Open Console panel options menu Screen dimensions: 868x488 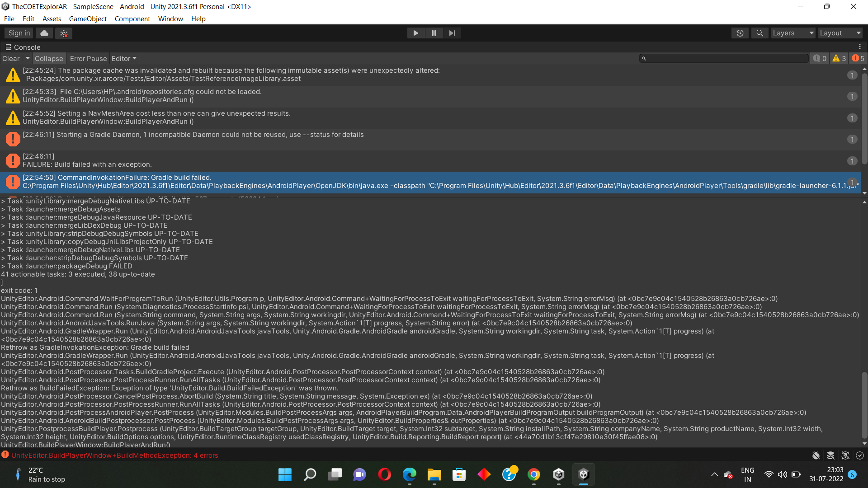(x=860, y=47)
